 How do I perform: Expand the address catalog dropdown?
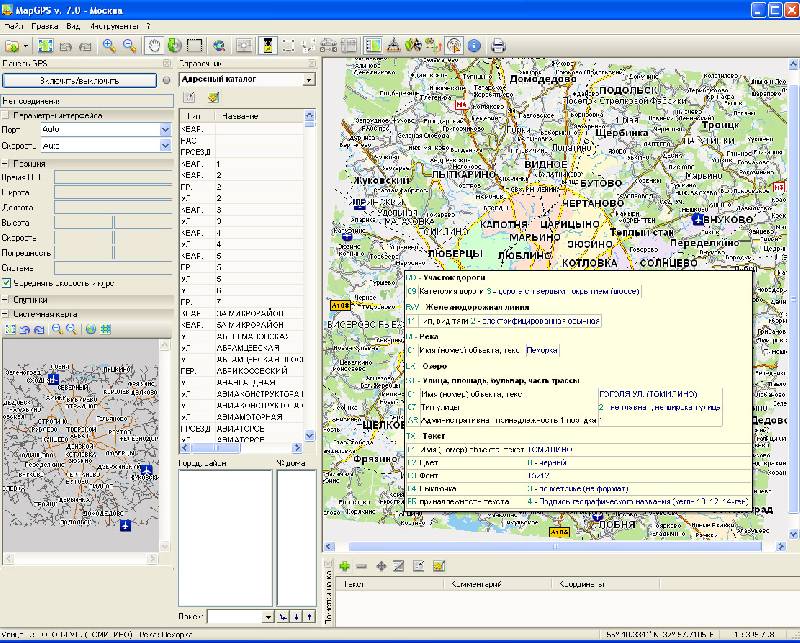(309, 79)
